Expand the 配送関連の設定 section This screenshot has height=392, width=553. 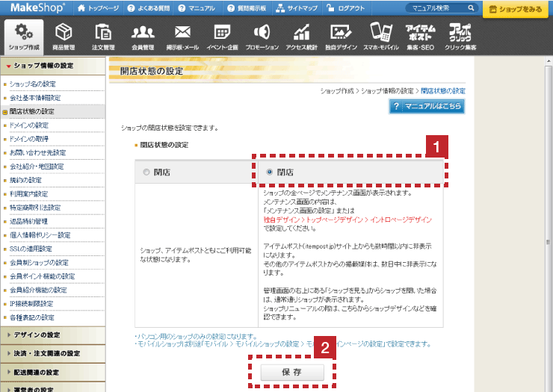pyautogui.click(x=52, y=372)
